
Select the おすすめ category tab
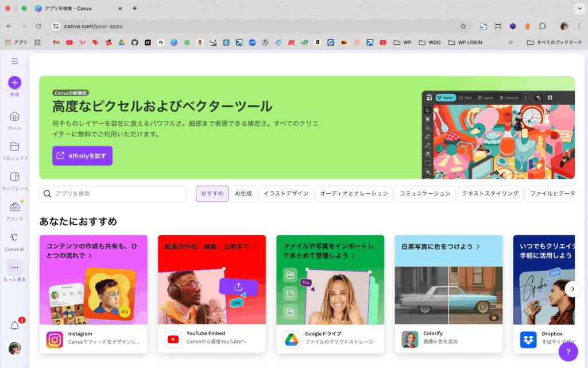coord(212,194)
